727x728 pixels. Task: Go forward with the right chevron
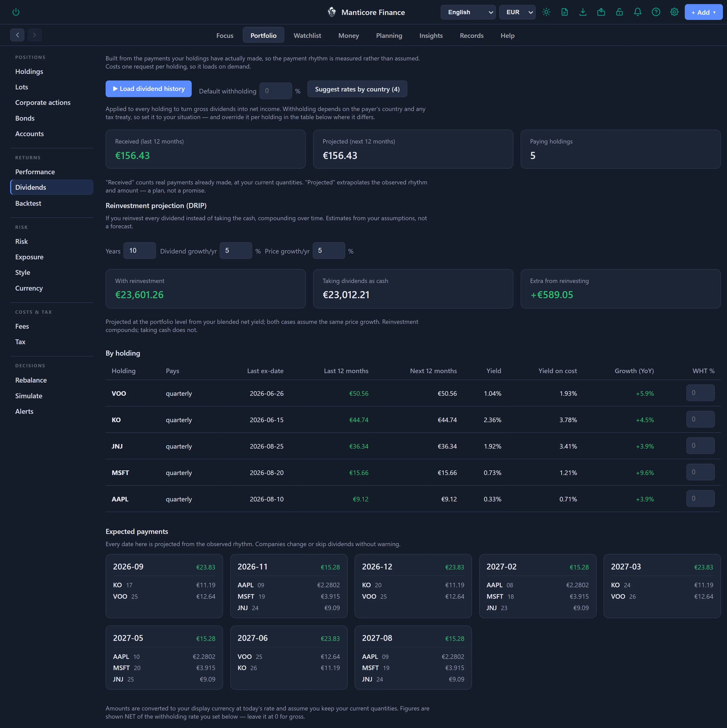[x=34, y=35]
